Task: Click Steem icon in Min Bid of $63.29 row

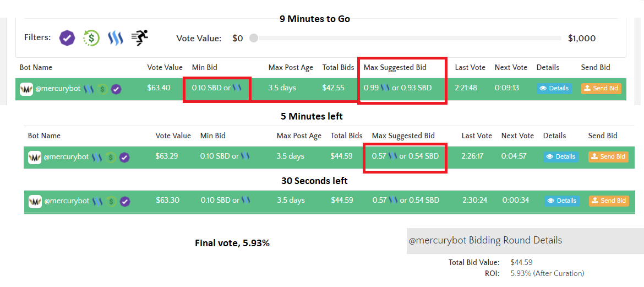Action: pyautogui.click(x=245, y=156)
